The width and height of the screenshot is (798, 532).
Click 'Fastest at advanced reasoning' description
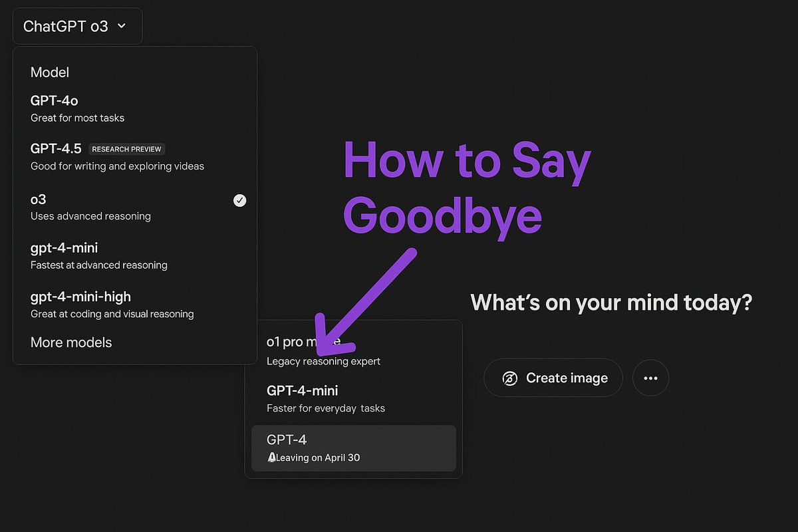tap(99, 265)
